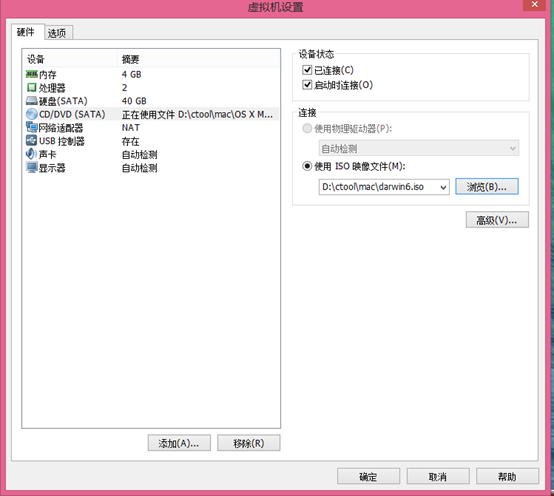Open 高级(V)... advanced settings

(x=497, y=220)
